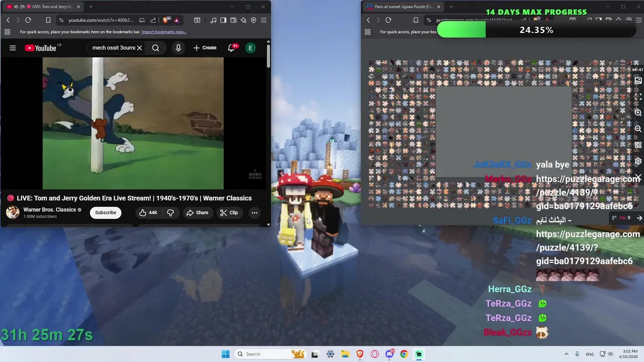This screenshot has width=644, height=362.
Task: Go back in the puzzle browser window
Action: coord(368,20)
